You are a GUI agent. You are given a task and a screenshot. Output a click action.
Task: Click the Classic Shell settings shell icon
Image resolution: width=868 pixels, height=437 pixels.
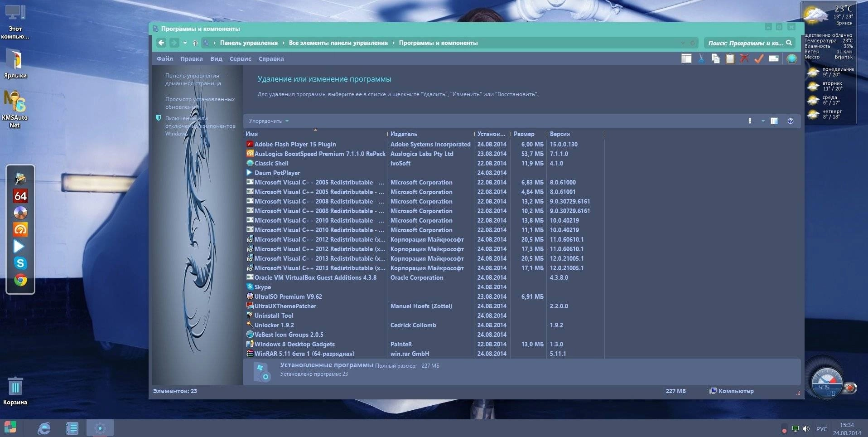coord(791,58)
